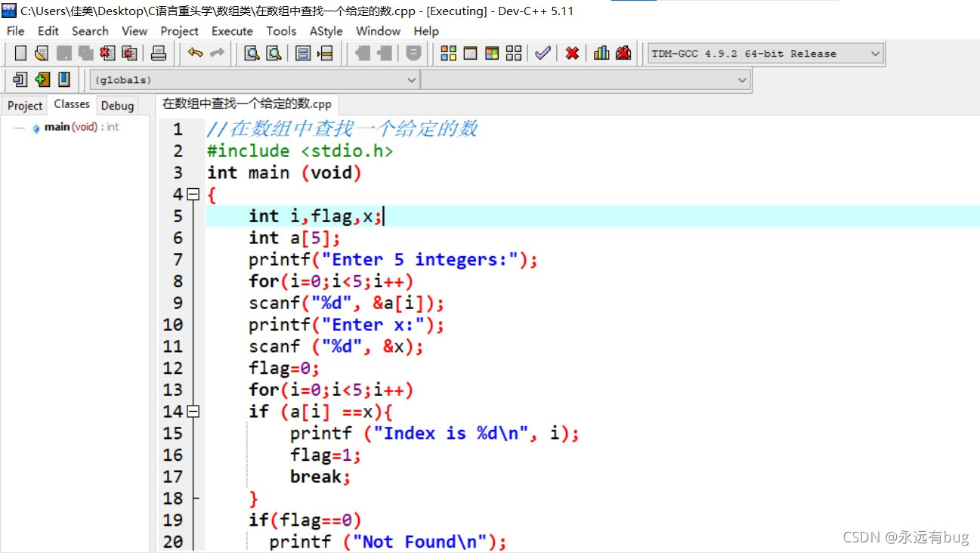Click the int main (void) line
980x553 pixels.
click(x=284, y=173)
